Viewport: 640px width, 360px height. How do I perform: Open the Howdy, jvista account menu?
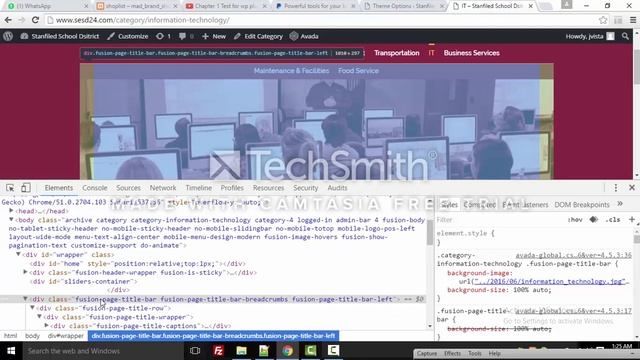click(x=590, y=36)
